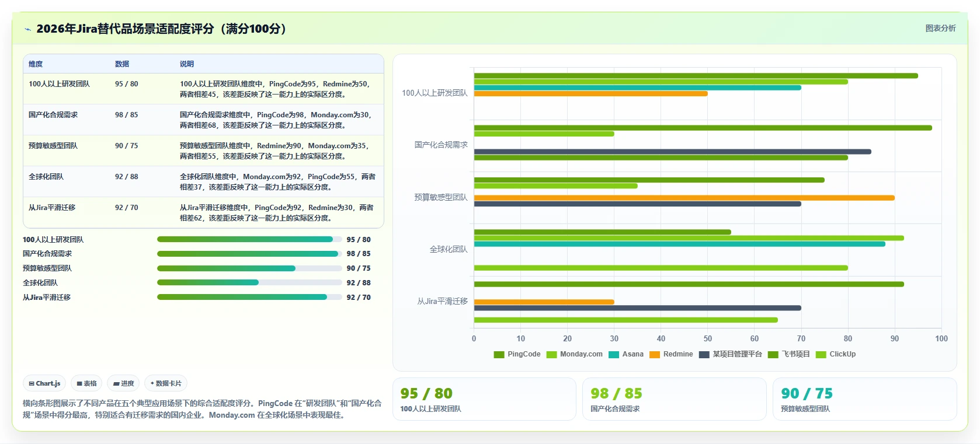
Task: Click y-axis label 全球化团队 in chart
Action: pyautogui.click(x=449, y=249)
